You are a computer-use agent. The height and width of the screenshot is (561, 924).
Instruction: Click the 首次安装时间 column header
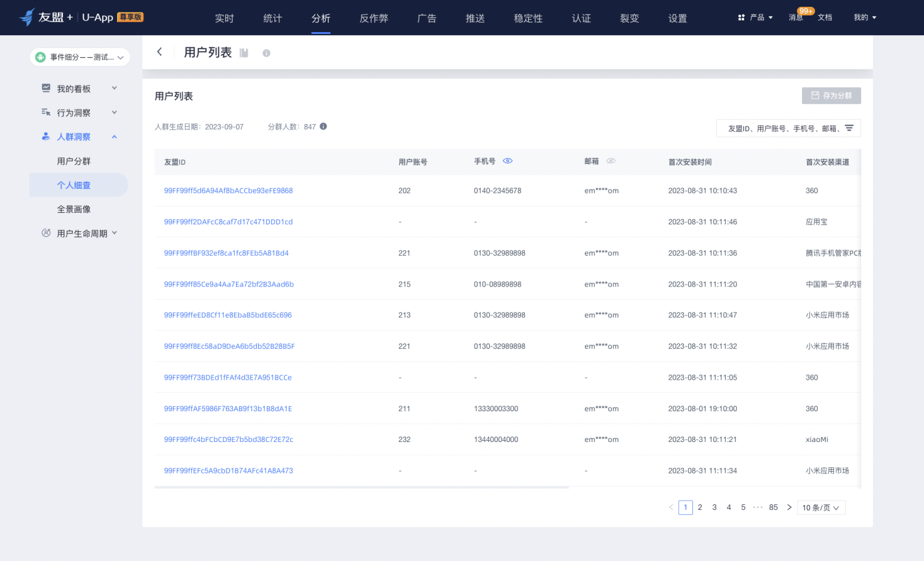click(690, 162)
